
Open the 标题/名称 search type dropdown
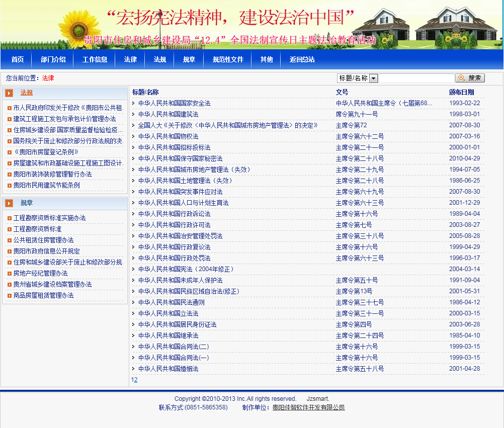(373, 78)
